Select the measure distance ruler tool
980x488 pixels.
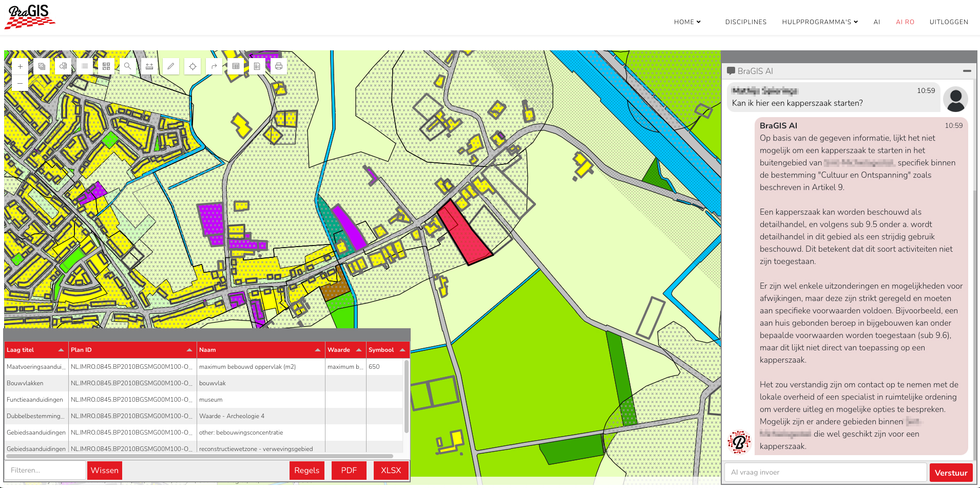tap(149, 66)
